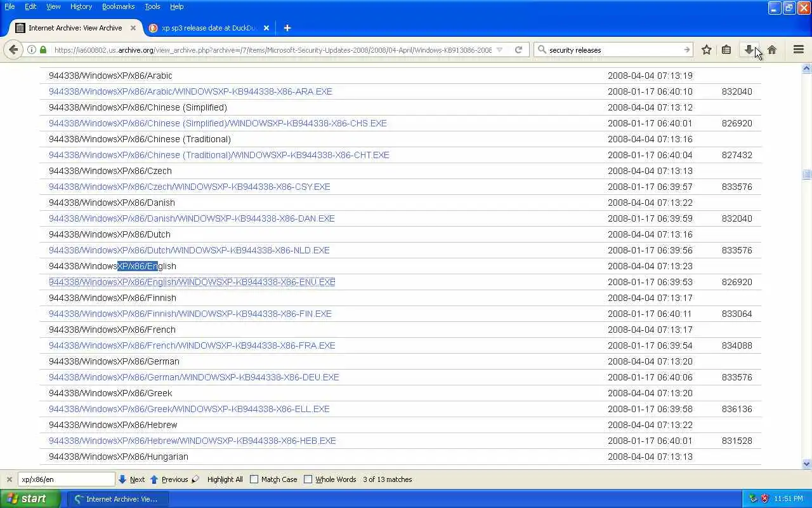Show bookmarks list icon
The width and height of the screenshot is (812, 508).
[x=726, y=50]
